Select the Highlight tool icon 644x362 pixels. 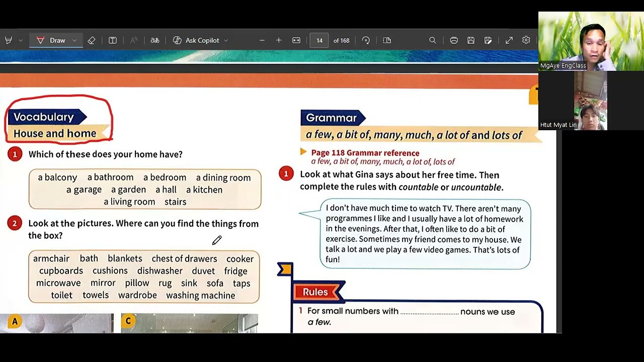click(x=8, y=40)
